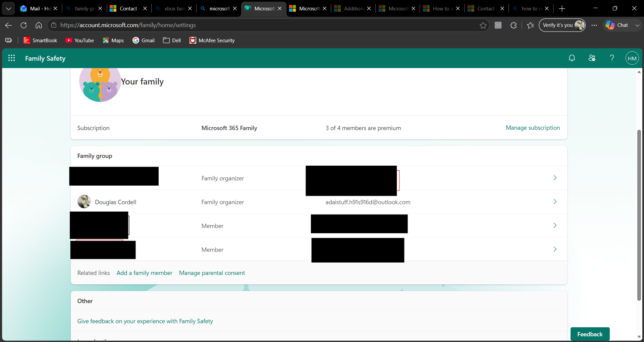
Task: Click the Verify it's you profile button
Action: [x=562, y=25]
